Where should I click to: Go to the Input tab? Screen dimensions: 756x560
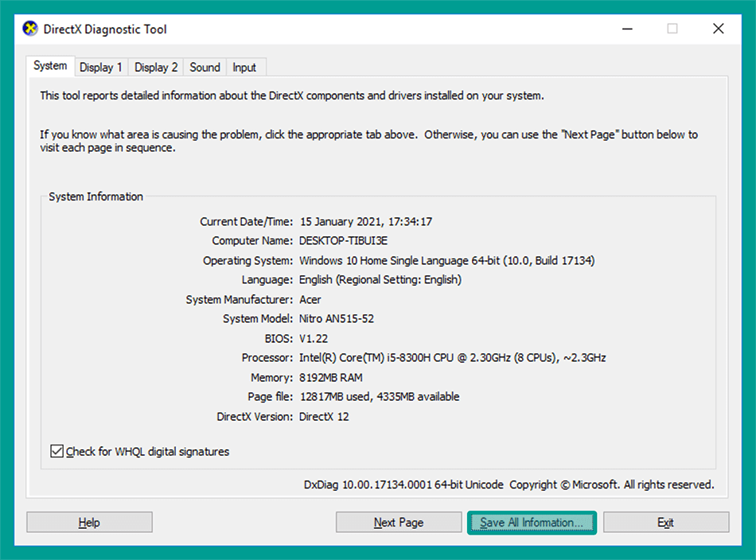point(244,68)
